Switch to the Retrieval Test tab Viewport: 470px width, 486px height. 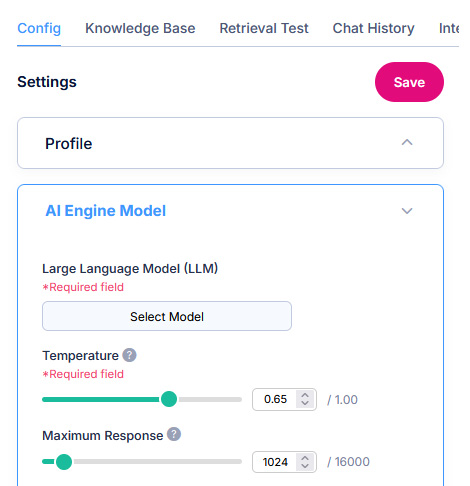pos(264,28)
